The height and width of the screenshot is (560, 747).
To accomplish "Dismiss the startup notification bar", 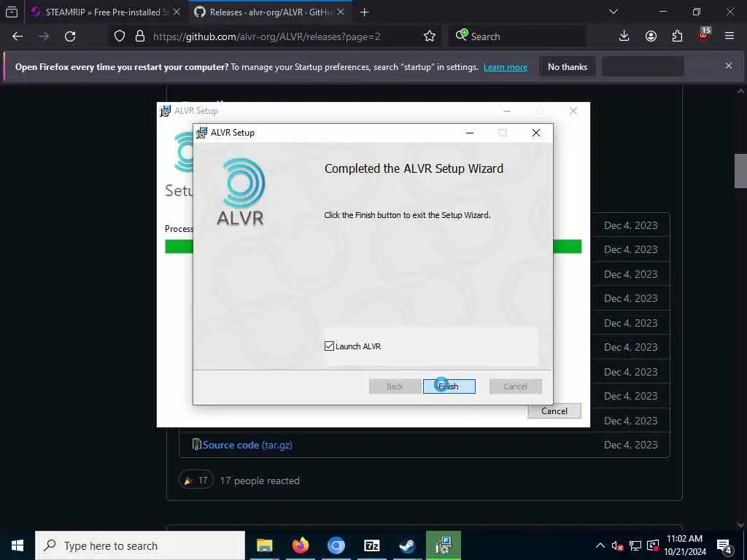I will pos(729,66).
